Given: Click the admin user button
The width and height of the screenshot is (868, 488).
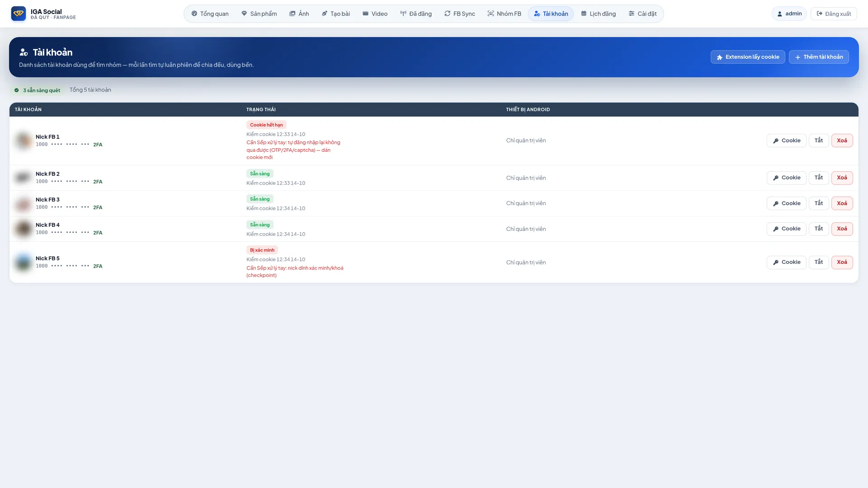Looking at the screenshot, I should click(789, 14).
